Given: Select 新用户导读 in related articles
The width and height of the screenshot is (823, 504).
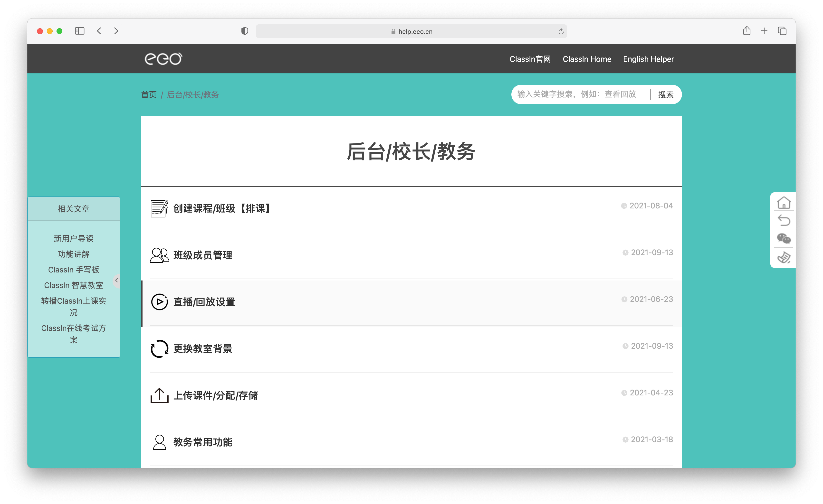Looking at the screenshot, I should click(x=74, y=238).
